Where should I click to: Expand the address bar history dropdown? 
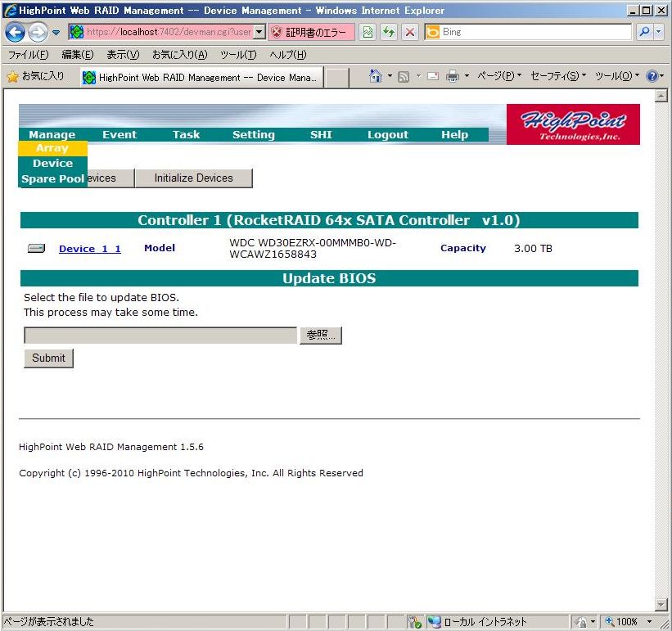pos(259,32)
